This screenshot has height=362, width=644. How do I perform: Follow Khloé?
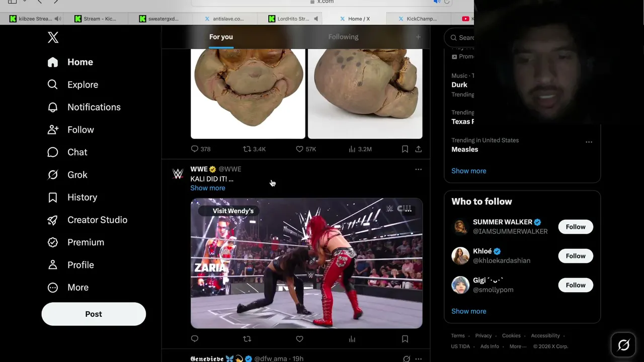coord(576,256)
